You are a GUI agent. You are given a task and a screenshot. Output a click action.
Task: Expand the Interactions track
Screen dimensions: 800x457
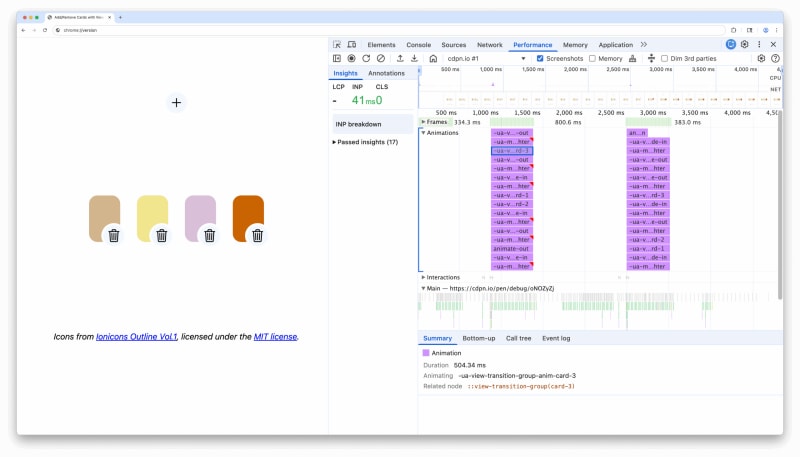[423, 277]
